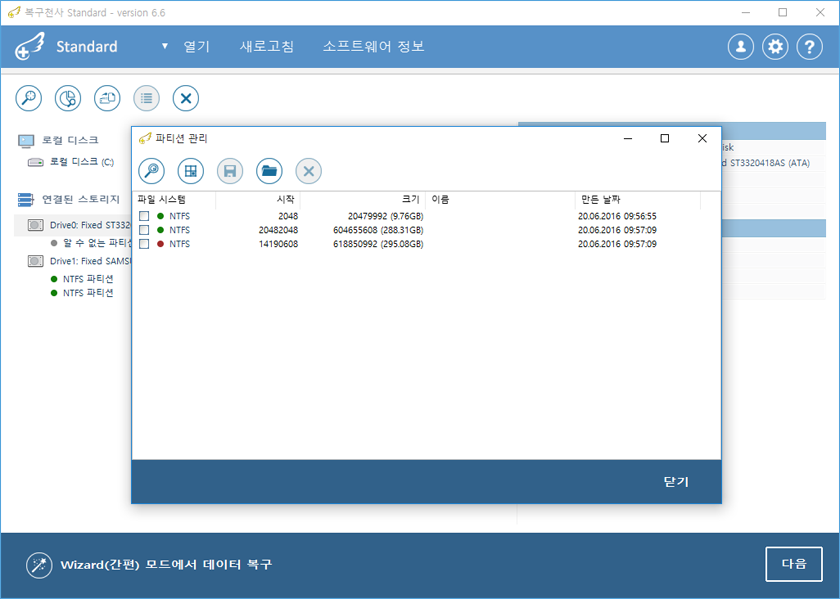Image resolution: width=840 pixels, height=599 pixels.
Task: Click the grid partition icon in dialog toolbar
Action: tap(190, 171)
